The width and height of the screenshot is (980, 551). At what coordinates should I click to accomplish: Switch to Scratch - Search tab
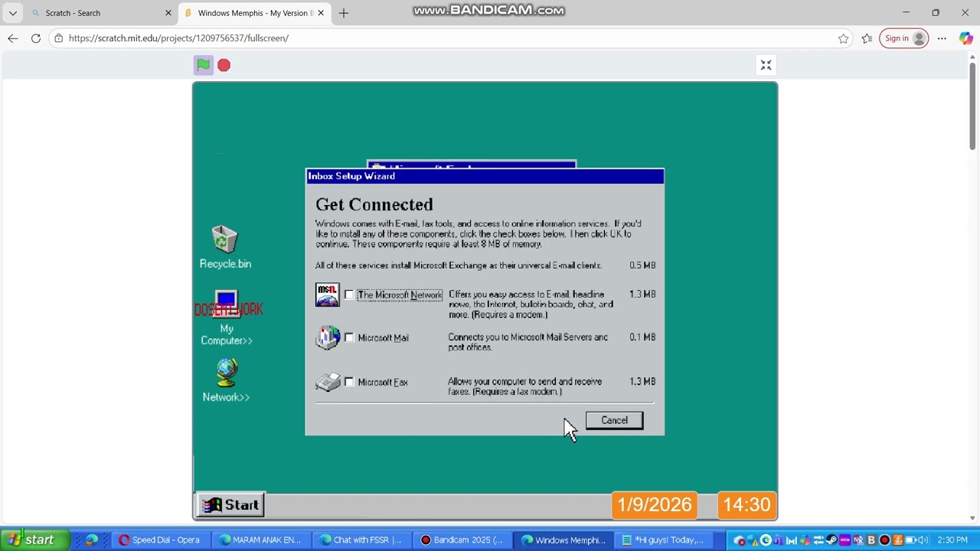coord(100,13)
